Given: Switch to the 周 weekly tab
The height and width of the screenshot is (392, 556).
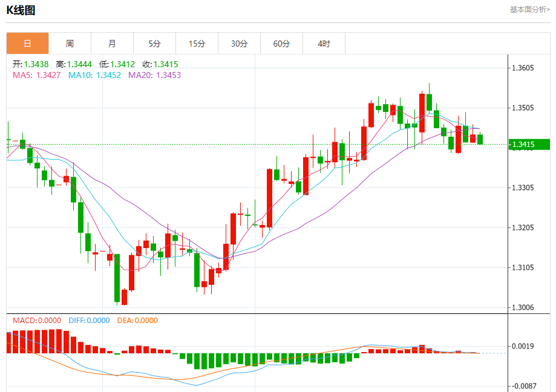Looking at the screenshot, I should click(70, 44).
